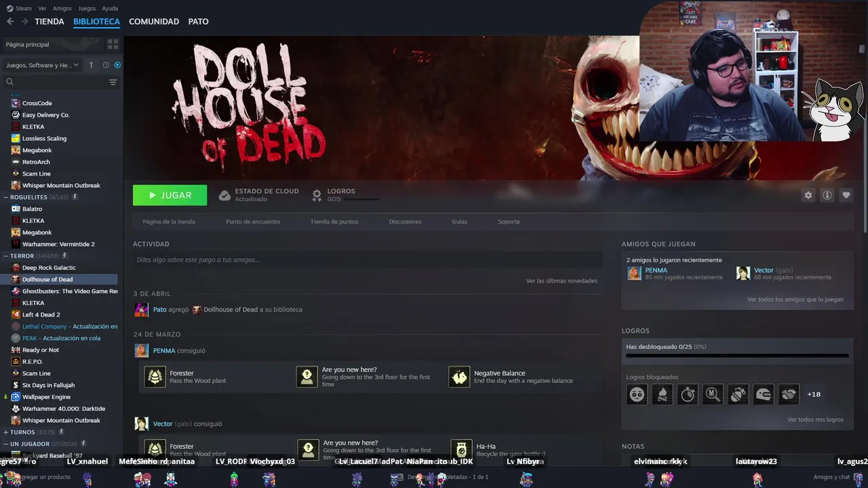Collapse the TERROR collection
The height and width of the screenshot is (488, 868).
click(x=5, y=256)
